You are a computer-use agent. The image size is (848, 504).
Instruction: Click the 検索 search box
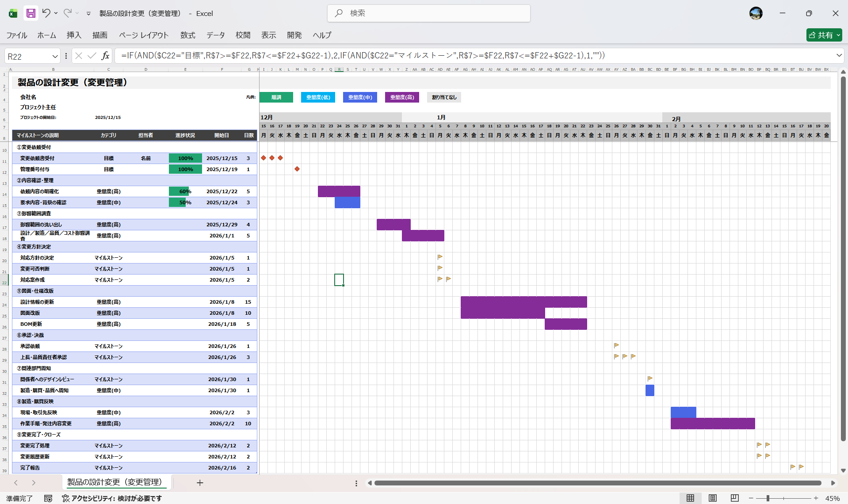coord(429,13)
